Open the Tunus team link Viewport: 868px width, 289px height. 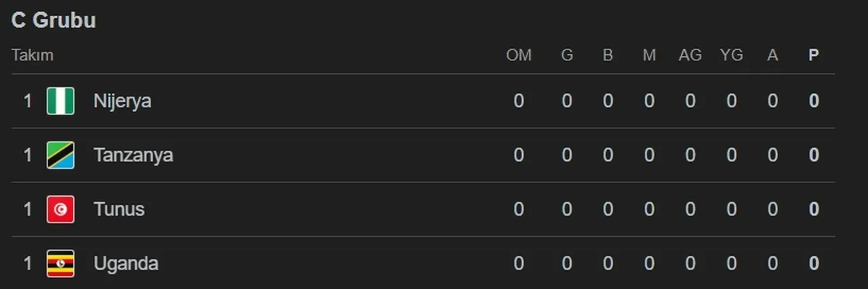coord(119,209)
